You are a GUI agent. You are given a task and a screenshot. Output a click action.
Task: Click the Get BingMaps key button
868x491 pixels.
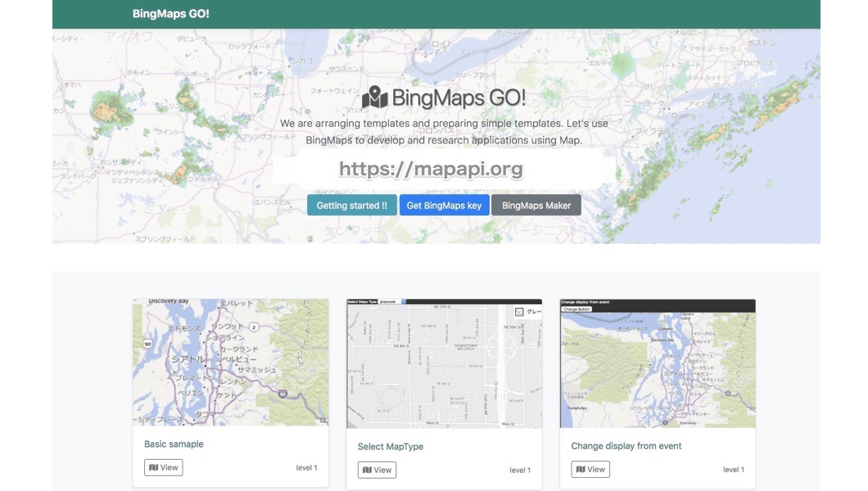tap(444, 205)
